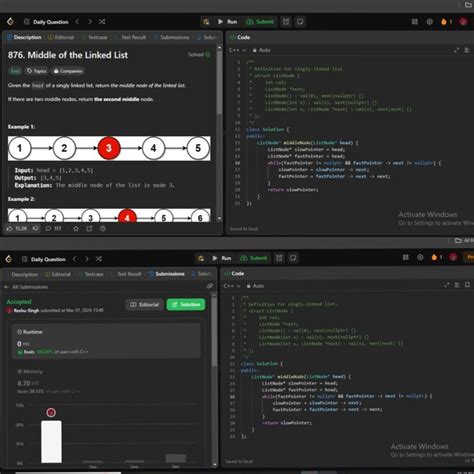474x474 pixels.
Task: Click the green Solution button
Action: (x=186, y=304)
